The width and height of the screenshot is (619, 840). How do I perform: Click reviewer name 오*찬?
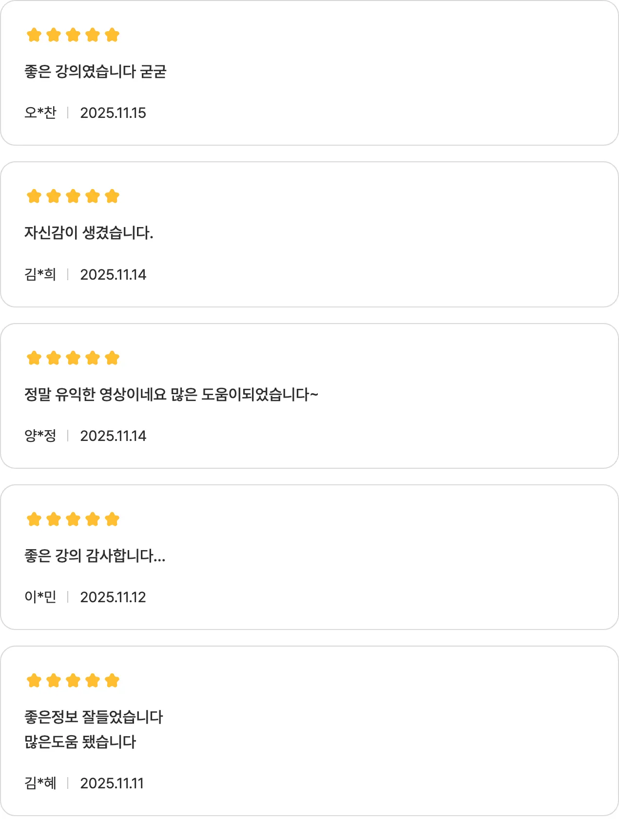click(40, 113)
